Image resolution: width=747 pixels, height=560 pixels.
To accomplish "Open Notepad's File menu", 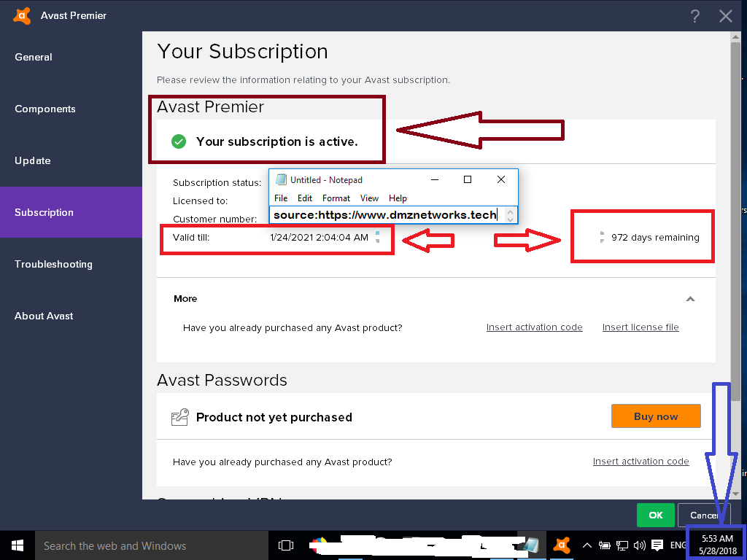I will (x=281, y=198).
